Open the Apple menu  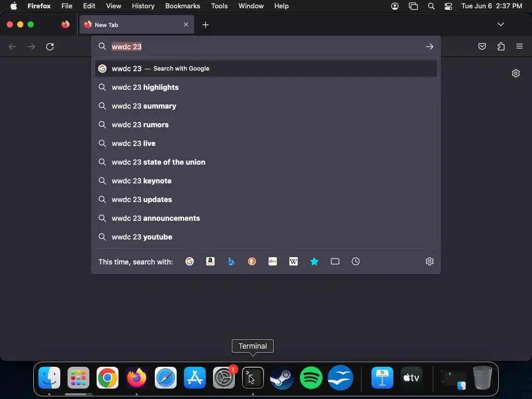14,6
